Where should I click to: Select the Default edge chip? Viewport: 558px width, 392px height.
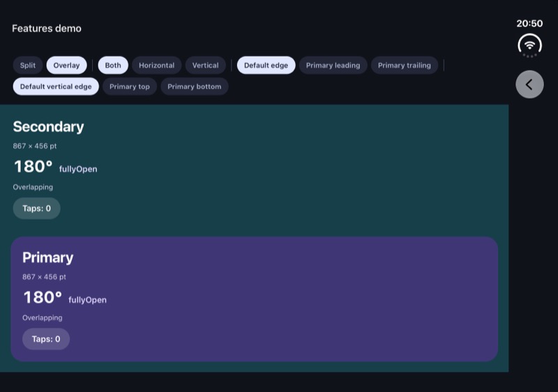tap(266, 66)
